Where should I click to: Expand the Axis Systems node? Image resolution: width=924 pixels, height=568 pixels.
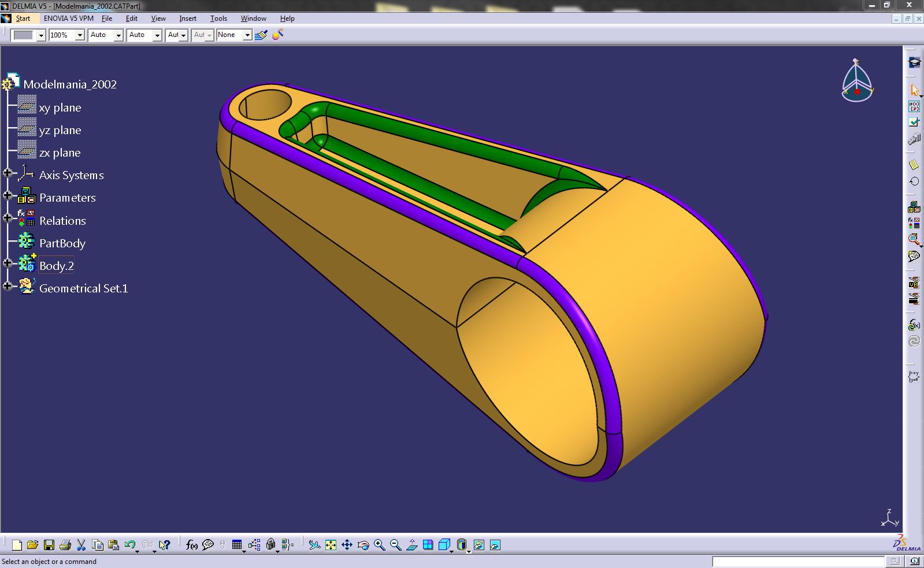(8, 173)
